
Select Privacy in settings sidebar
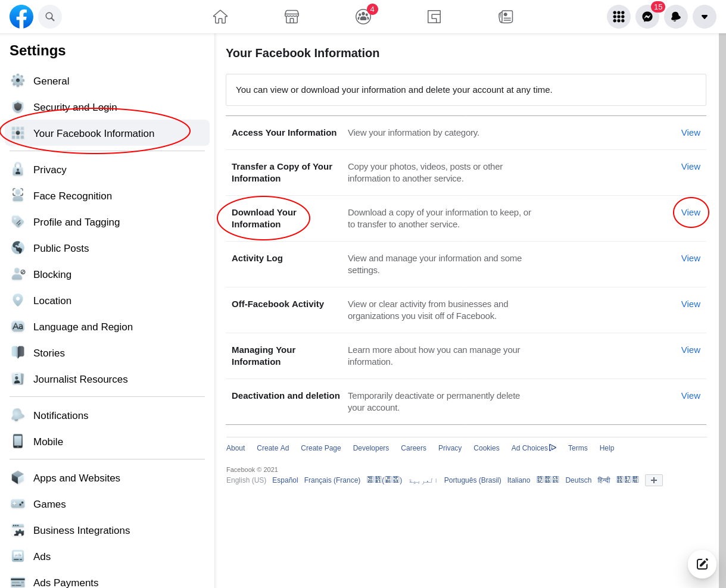point(50,170)
